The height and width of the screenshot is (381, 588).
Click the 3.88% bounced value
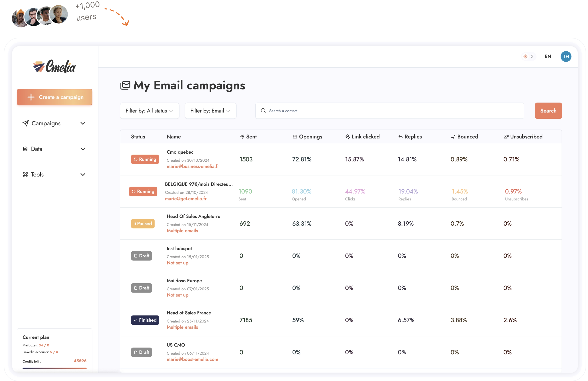(459, 320)
